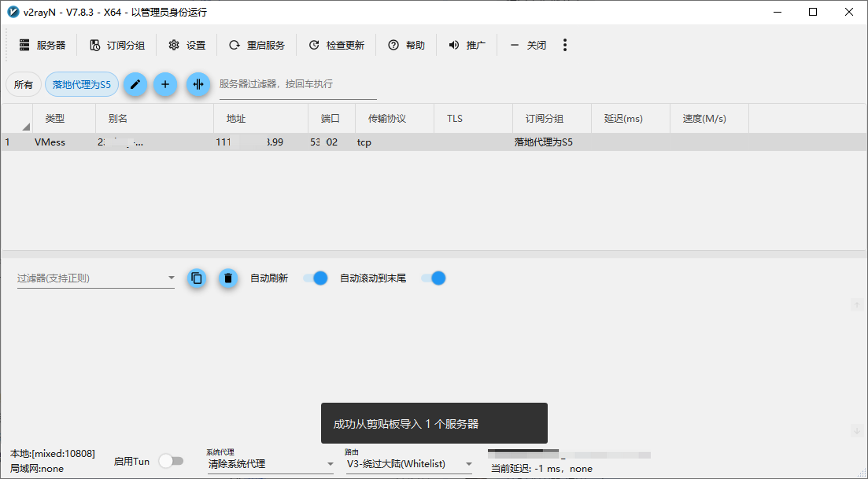Close the v2rayN window
Image resolution: width=868 pixels, height=479 pixels.
click(848, 12)
